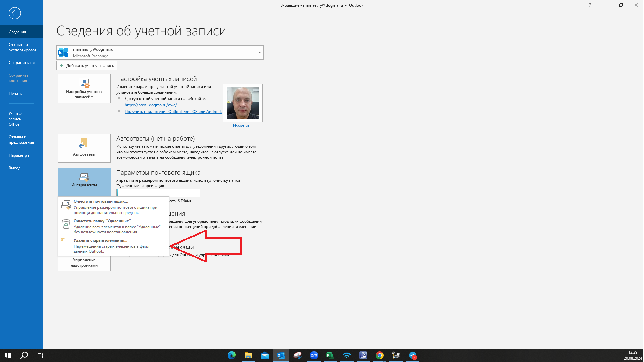Open 'Параметры' in left sidebar
The width and height of the screenshot is (644, 362).
click(x=19, y=155)
